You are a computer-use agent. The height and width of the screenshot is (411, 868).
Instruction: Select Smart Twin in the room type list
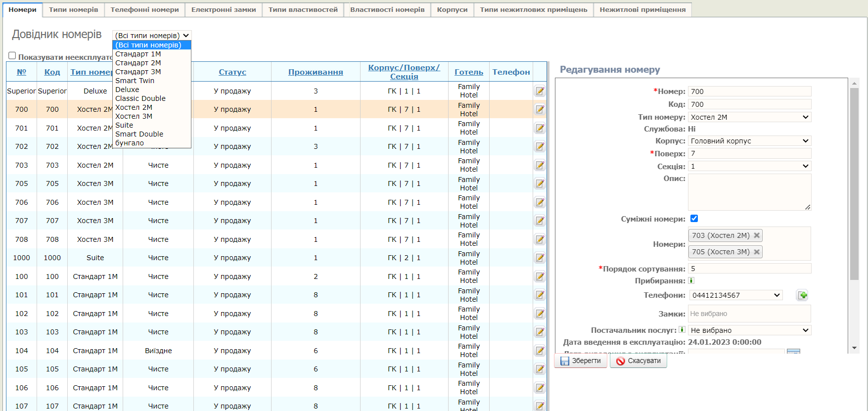point(135,81)
